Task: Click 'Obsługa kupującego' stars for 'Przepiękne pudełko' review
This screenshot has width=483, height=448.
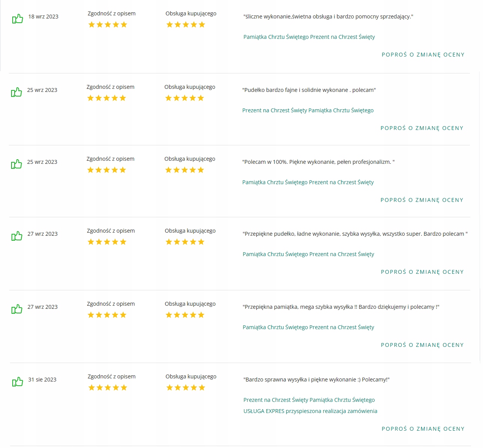Action: 185,242
